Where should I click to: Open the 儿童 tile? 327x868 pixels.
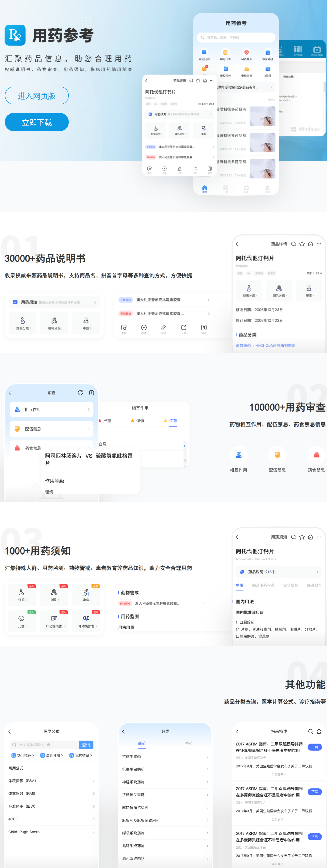tap(22, 621)
